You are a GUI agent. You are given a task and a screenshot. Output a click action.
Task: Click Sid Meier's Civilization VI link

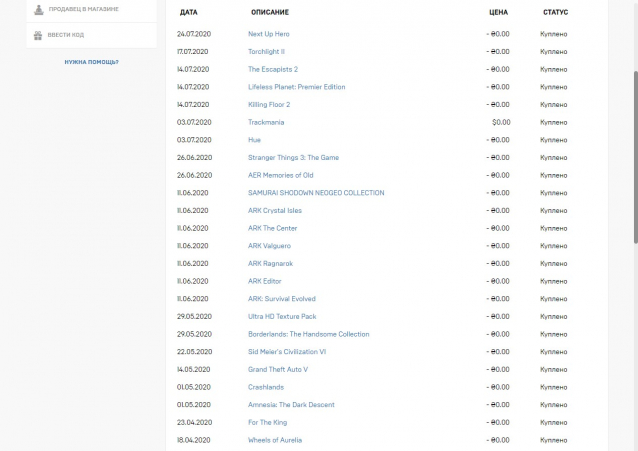(x=287, y=352)
